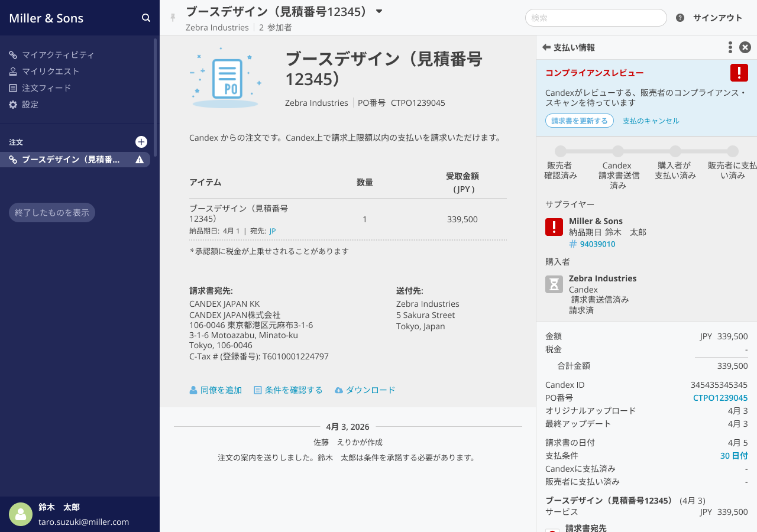Image resolution: width=757 pixels, height=532 pixels.
Task: Click 支払のキャンセル link
Action: pyautogui.click(x=651, y=121)
